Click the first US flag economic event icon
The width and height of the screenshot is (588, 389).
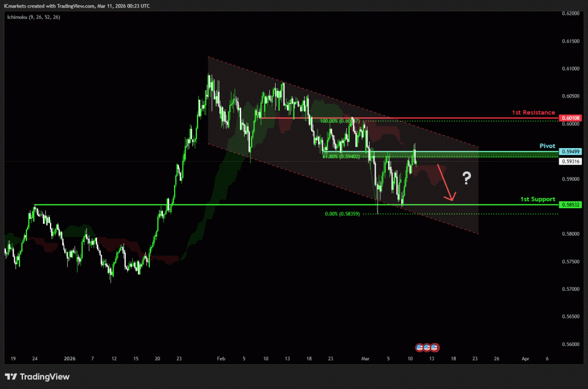click(419, 347)
